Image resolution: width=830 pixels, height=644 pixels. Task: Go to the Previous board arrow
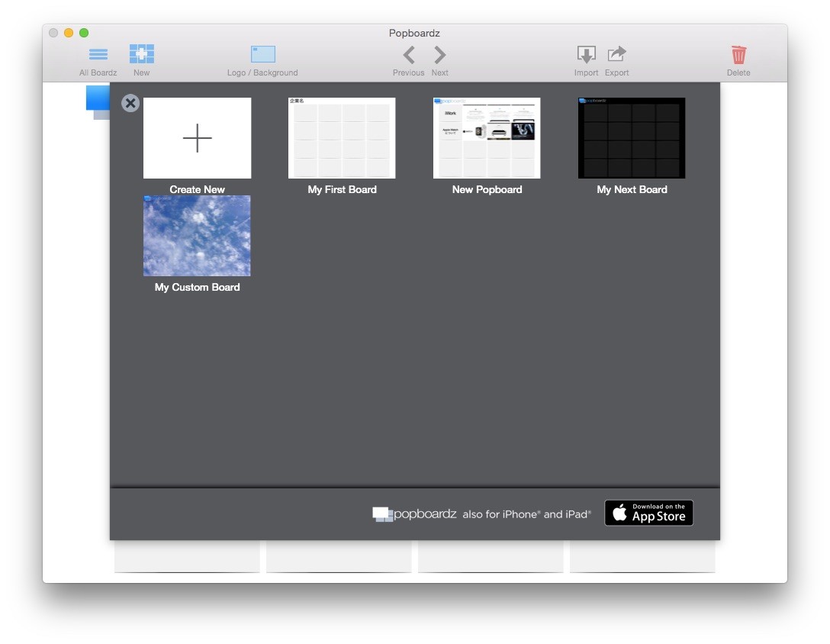click(x=409, y=54)
